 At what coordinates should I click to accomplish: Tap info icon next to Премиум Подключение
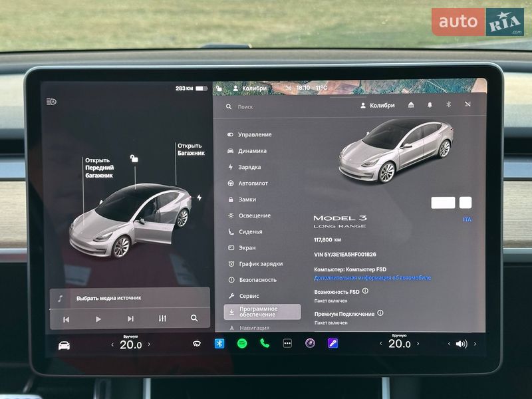pyautogui.click(x=380, y=313)
